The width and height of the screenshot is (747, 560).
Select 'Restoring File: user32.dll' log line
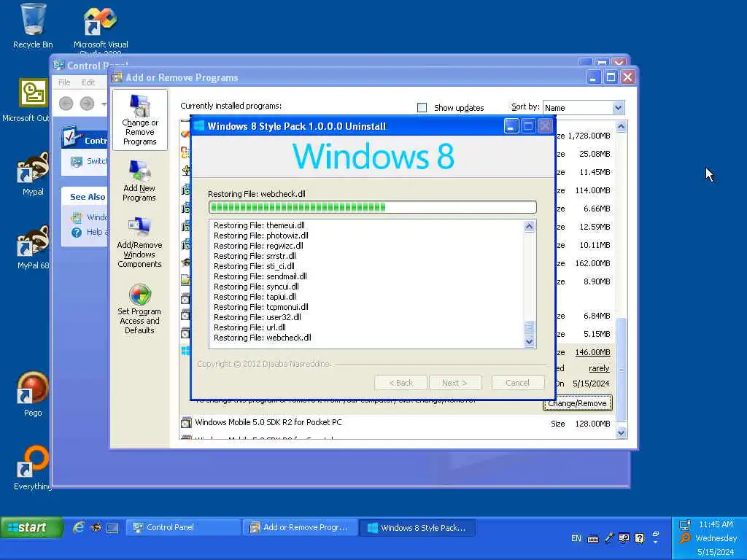pos(258,317)
